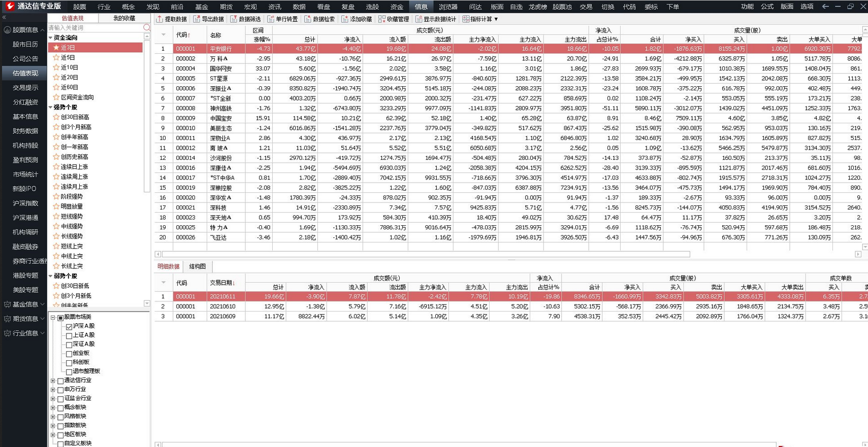Open the 指标计算 dropdown arrow

(x=496, y=19)
